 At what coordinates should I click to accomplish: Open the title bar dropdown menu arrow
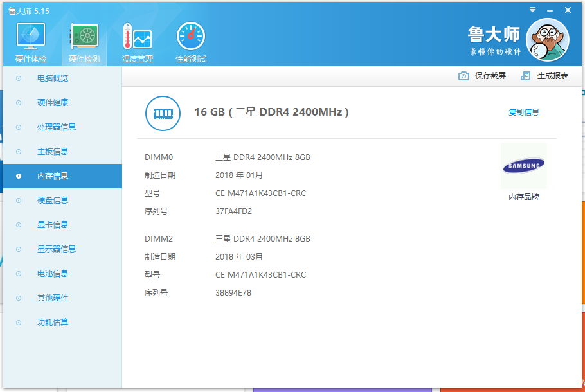pos(532,10)
